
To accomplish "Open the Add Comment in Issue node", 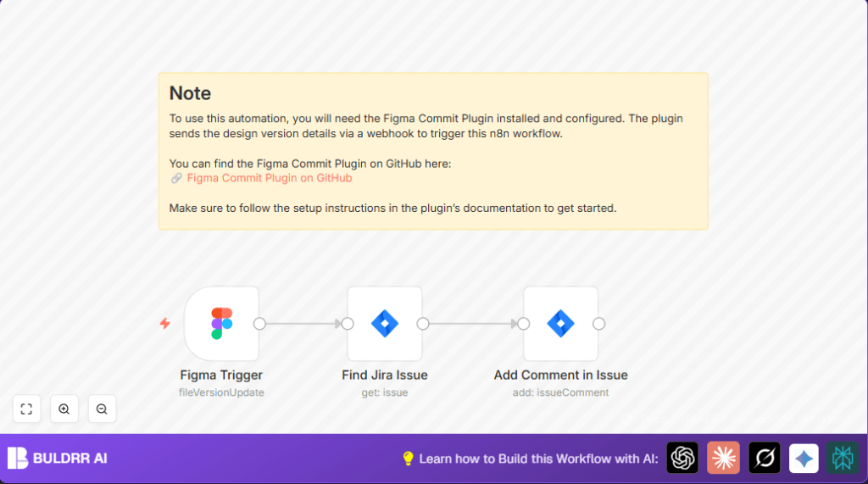I will tap(561, 324).
